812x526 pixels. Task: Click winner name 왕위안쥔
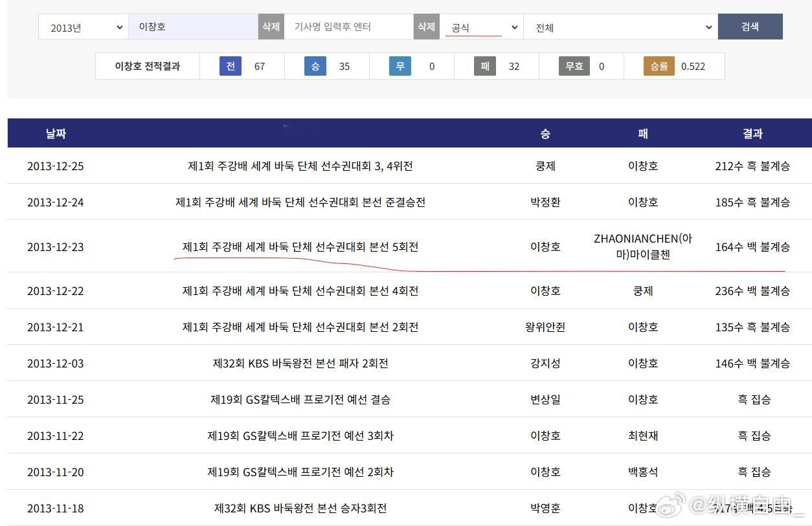tap(545, 327)
